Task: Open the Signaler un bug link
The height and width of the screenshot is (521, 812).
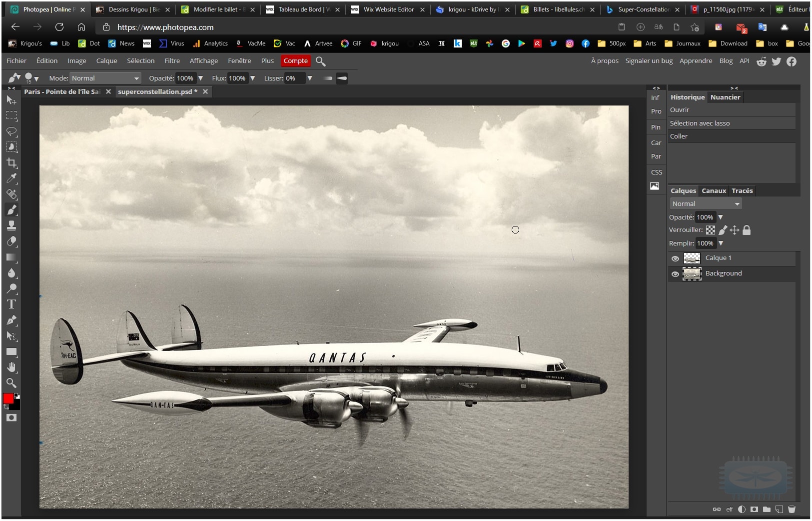Action: tap(649, 60)
